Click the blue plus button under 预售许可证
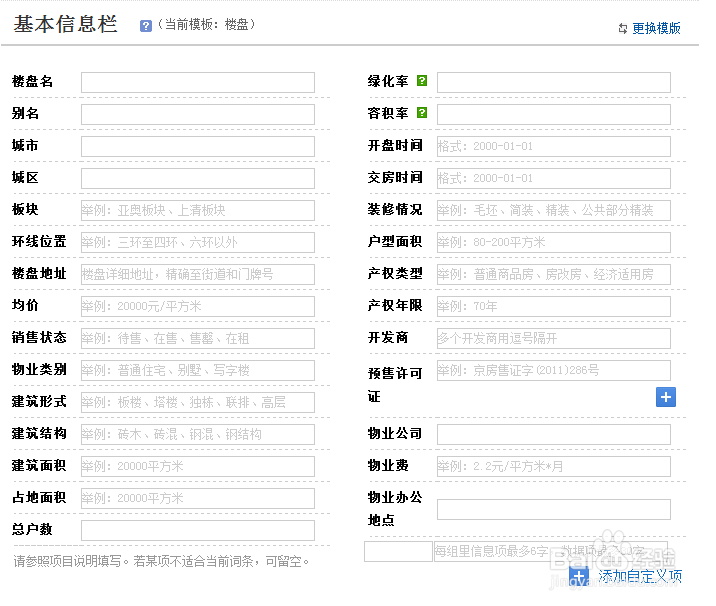Image resolution: width=716 pixels, height=606 pixels. [666, 397]
